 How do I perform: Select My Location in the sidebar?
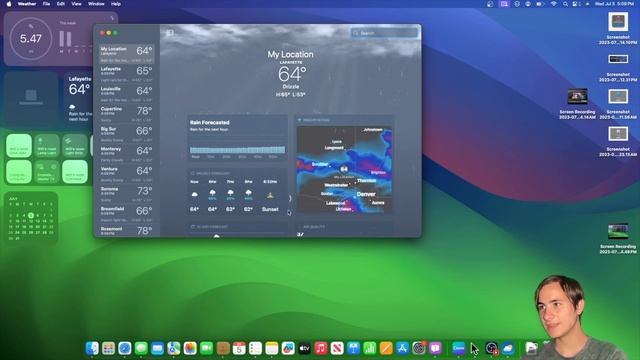(127, 53)
